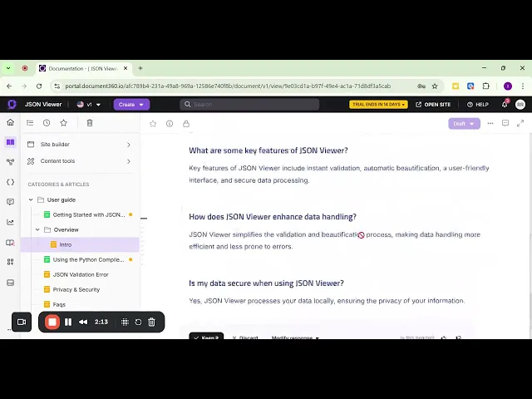Open the Create dropdown

tap(131, 105)
